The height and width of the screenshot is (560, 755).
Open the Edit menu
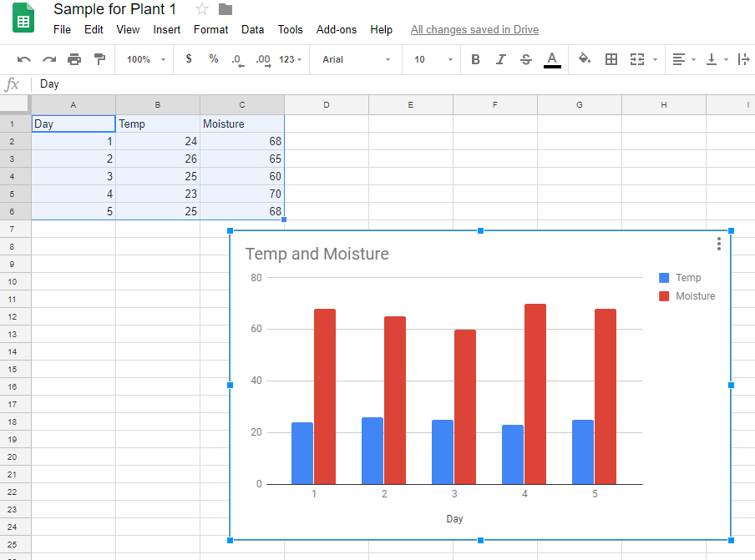click(x=94, y=29)
